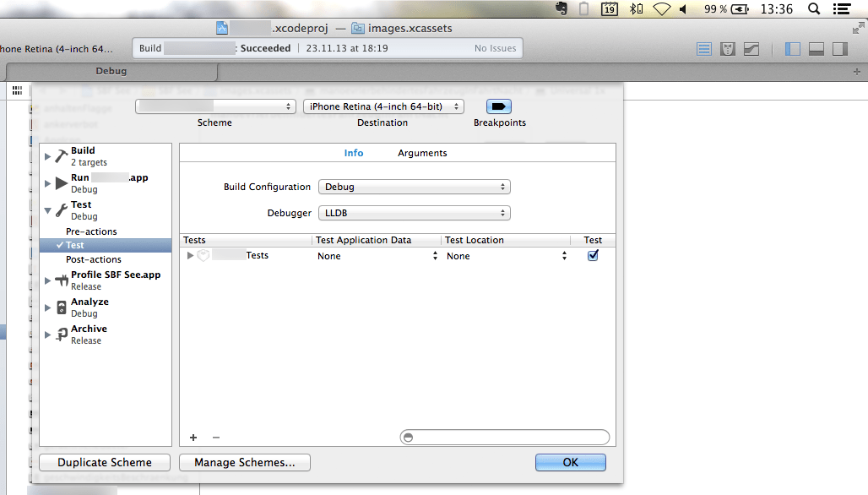Click the Breakpoints arrow icon in scheme sheet
This screenshot has width=868, height=495.
click(x=498, y=106)
